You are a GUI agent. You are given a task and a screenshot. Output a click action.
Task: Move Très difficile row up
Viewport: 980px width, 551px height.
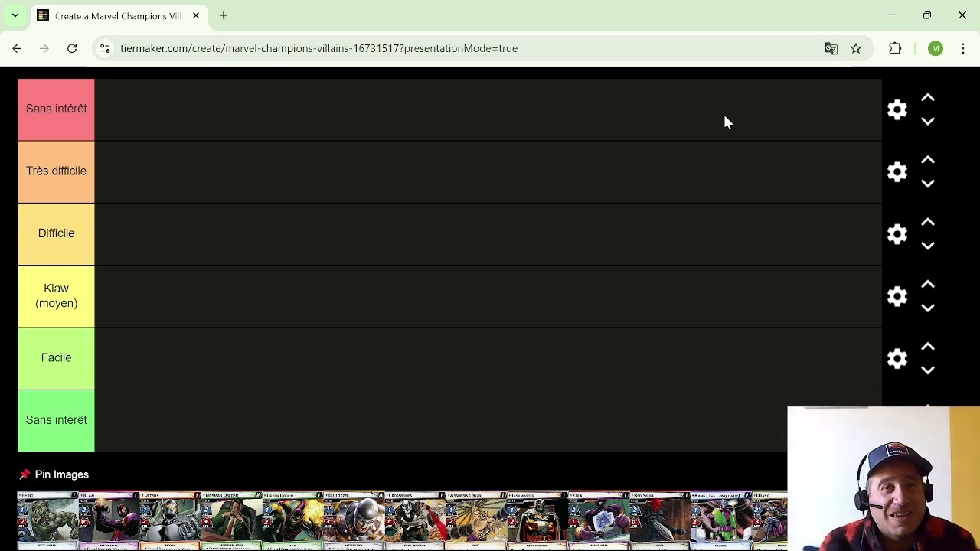928,160
